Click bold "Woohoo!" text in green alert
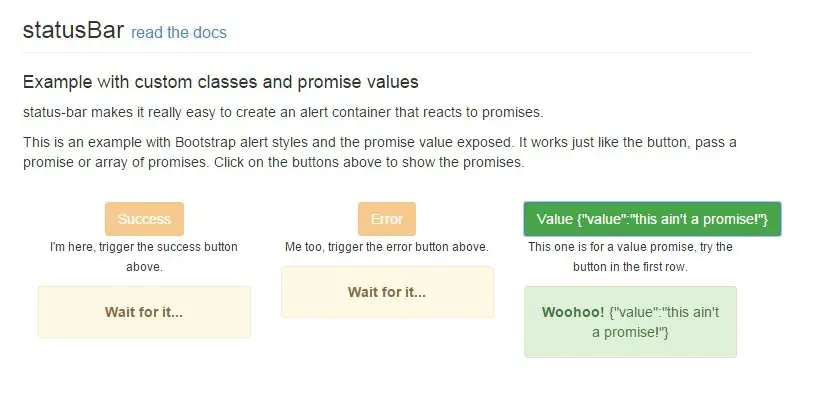This screenshot has width=814, height=402. point(573,312)
